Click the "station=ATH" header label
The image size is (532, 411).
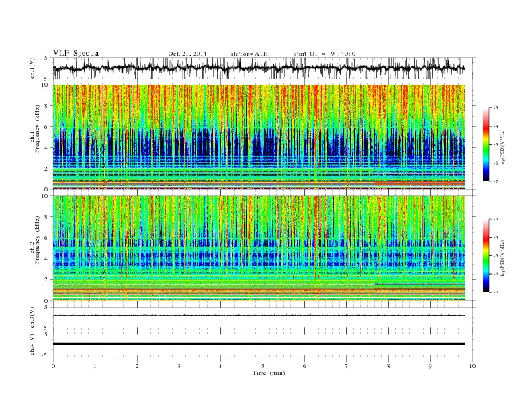(249, 54)
